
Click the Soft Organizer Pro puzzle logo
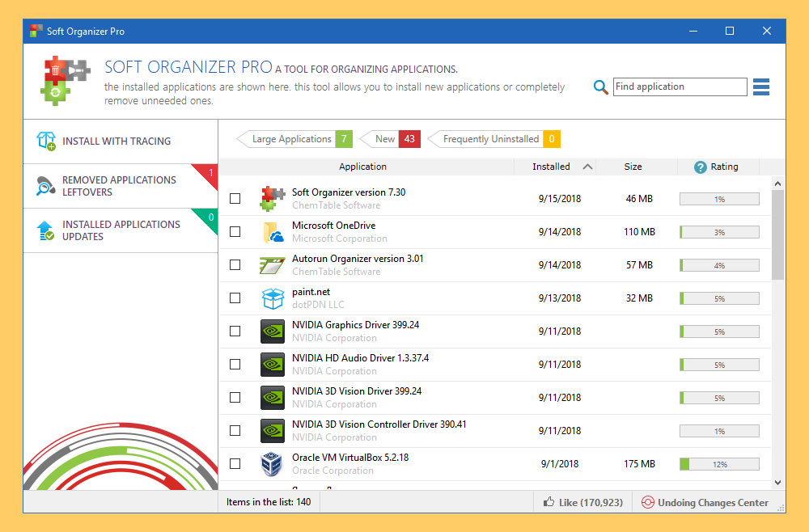pos(65,80)
